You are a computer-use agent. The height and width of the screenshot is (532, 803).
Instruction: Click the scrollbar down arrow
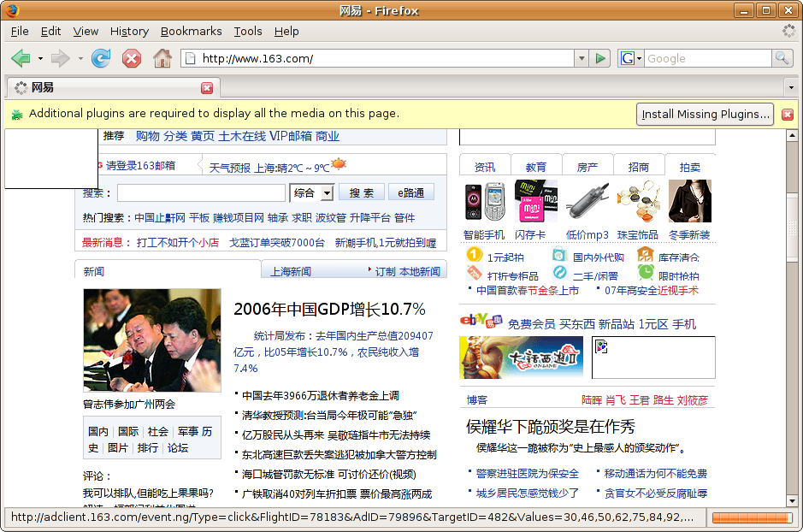pyautogui.click(x=792, y=501)
